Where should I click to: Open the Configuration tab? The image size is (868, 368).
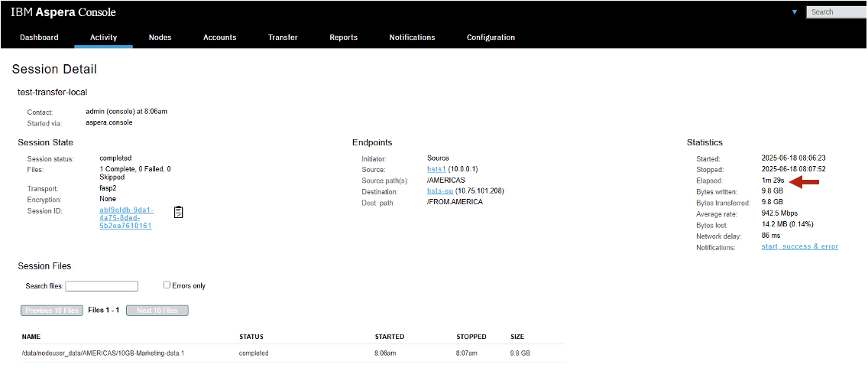[x=491, y=37]
